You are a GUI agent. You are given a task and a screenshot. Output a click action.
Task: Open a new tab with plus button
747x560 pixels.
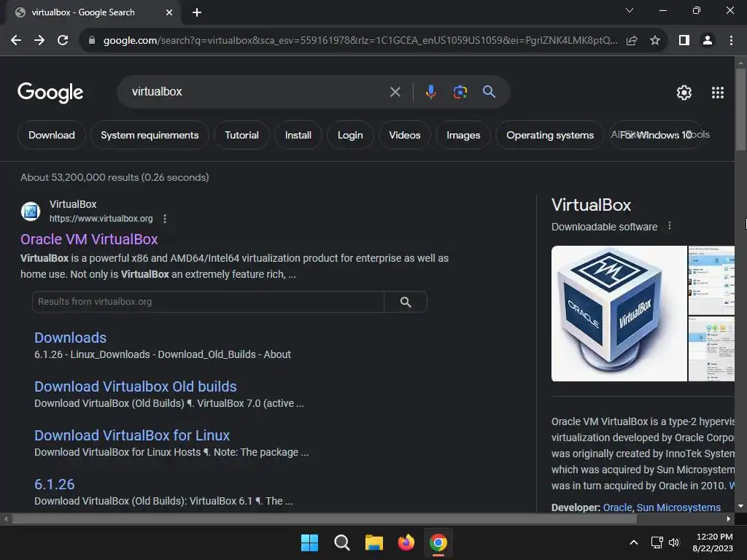point(197,12)
